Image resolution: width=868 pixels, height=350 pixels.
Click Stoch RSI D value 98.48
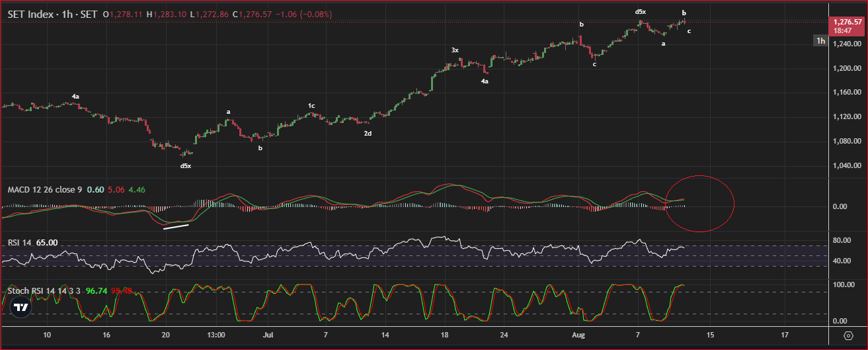[122, 290]
